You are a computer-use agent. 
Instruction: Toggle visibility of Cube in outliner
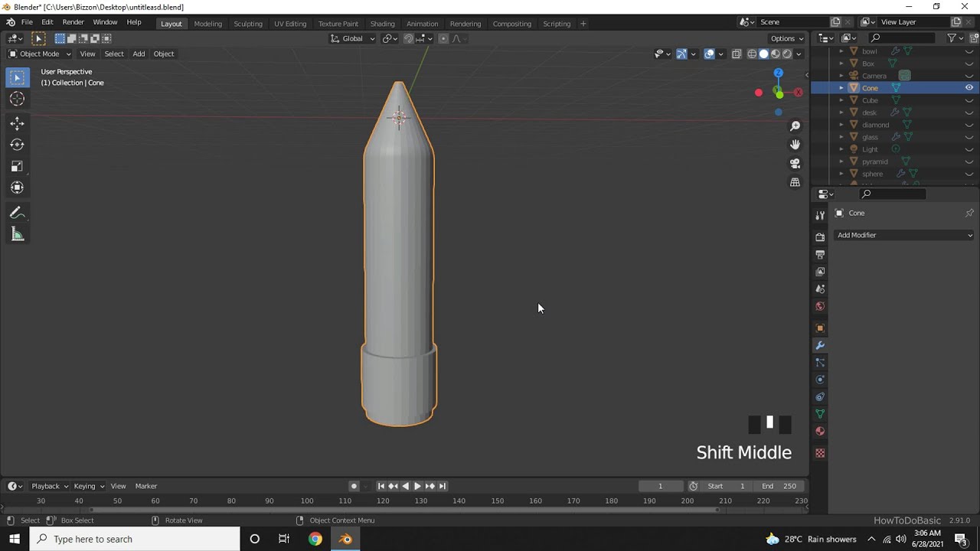[969, 100]
